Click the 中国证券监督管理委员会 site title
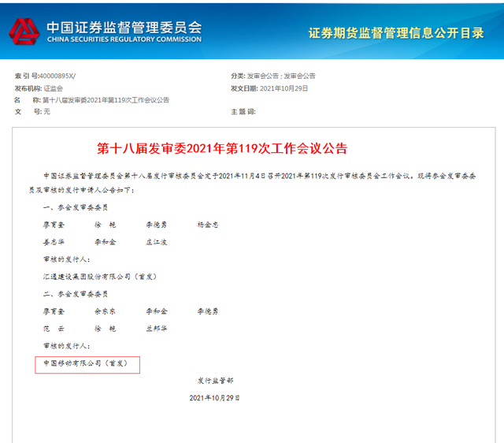 point(124,24)
